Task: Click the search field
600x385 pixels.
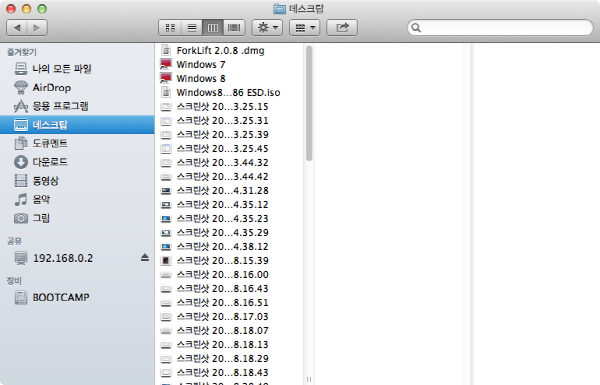Action: click(x=501, y=28)
